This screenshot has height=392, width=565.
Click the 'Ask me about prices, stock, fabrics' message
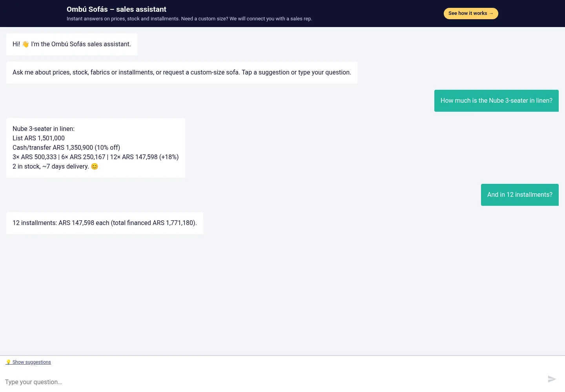(x=182, y=73)
